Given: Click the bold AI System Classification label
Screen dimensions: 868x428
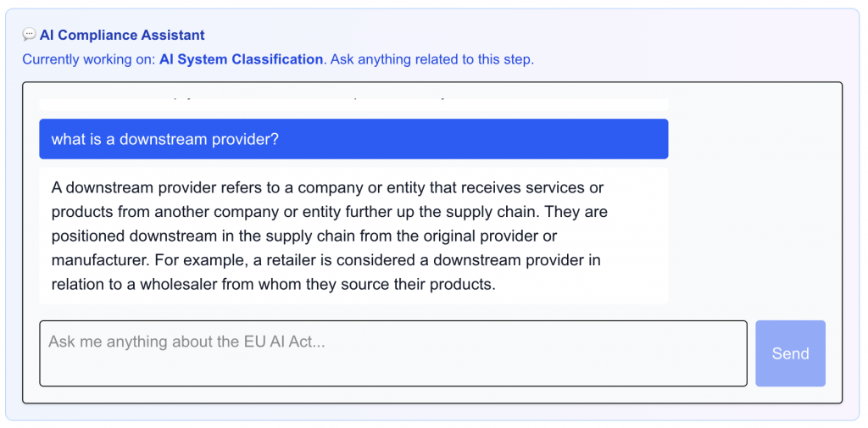Looking at the screenshot, I should click(241, 59).
